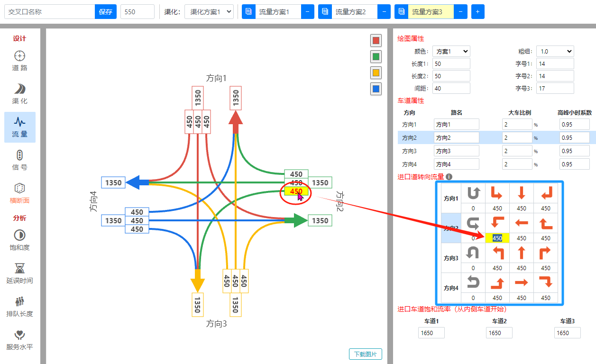Expand the 颜色 color scheme dropdown

(x=451, y=51)
